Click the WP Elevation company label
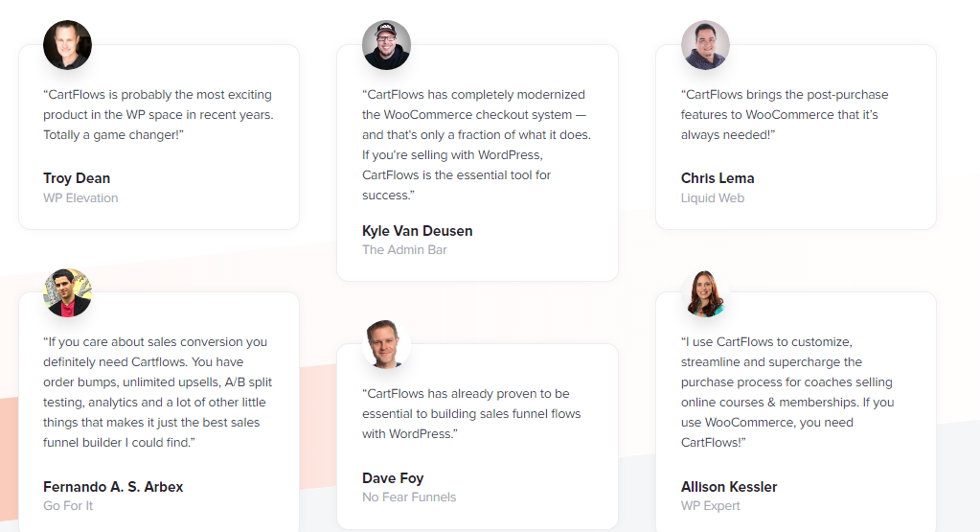Screen dimensions: 980x532 [x=80, y=198]
